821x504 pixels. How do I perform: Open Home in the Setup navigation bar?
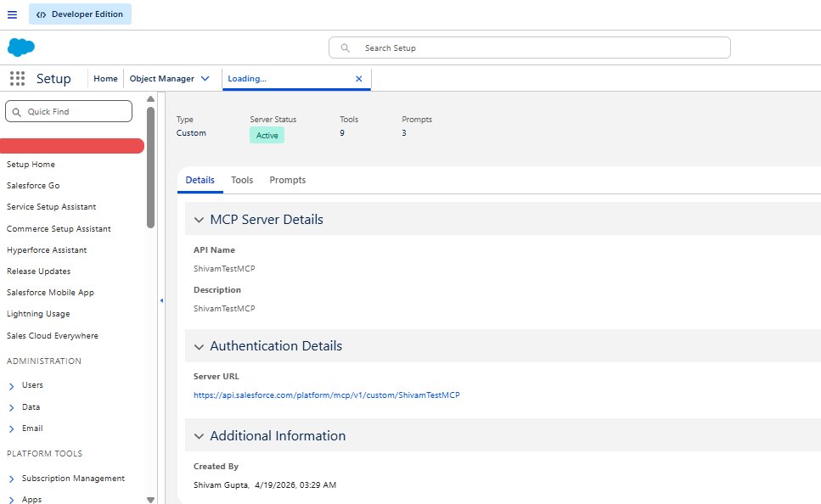pyautogui.click(x=105, y=77)
